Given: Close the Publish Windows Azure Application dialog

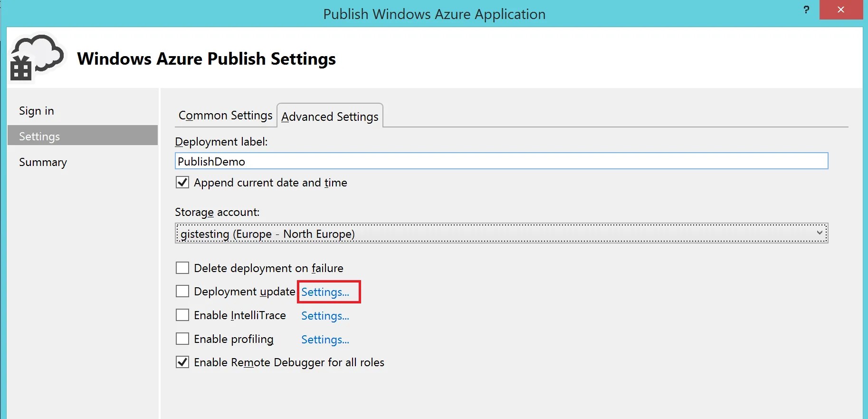Looking at the screenshot, I should 841,10.
